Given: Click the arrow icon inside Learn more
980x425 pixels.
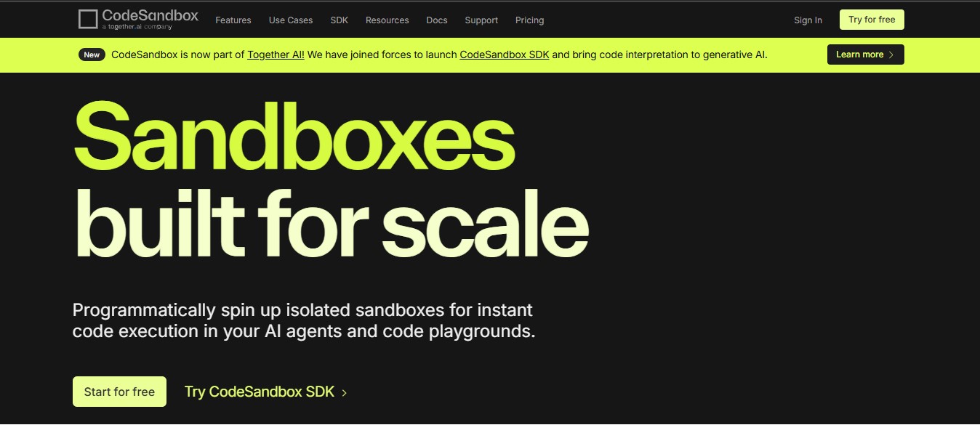Looking at the screenshot, I should click(891, 55).
